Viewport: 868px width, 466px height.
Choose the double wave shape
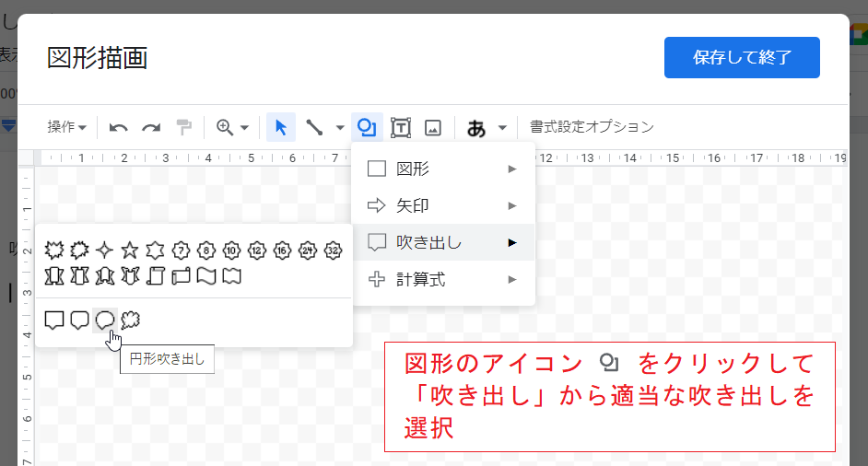(x=231, y=275)
